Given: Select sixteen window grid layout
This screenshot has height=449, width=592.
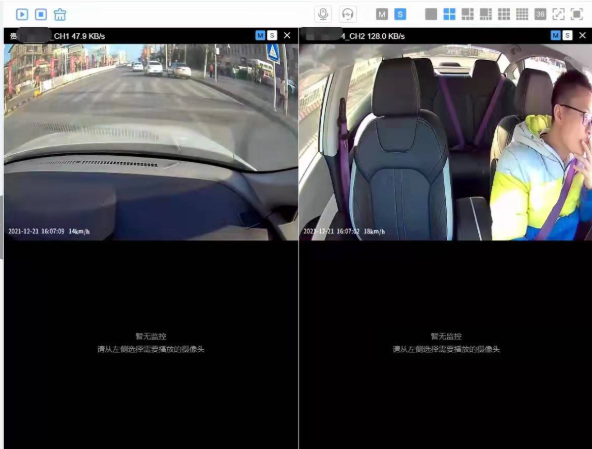Looking at the screenshot, I should tap(522, 14).
